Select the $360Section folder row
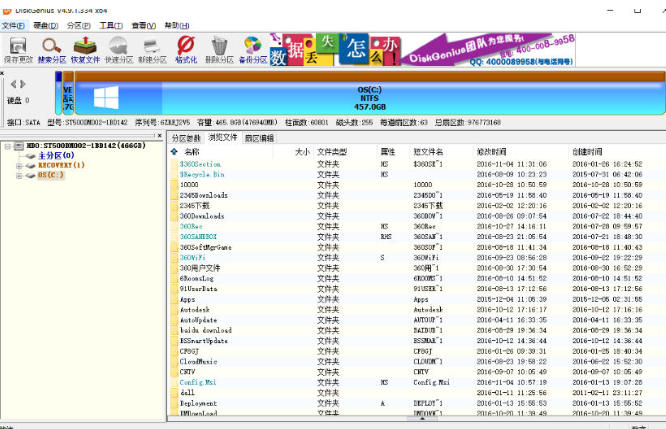The height and width of the screenshot is (429, 666). click(416, 164)
